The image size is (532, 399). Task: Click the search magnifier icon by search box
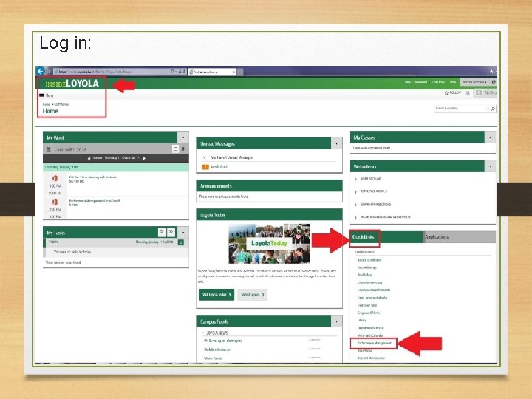tap(493, 109)
